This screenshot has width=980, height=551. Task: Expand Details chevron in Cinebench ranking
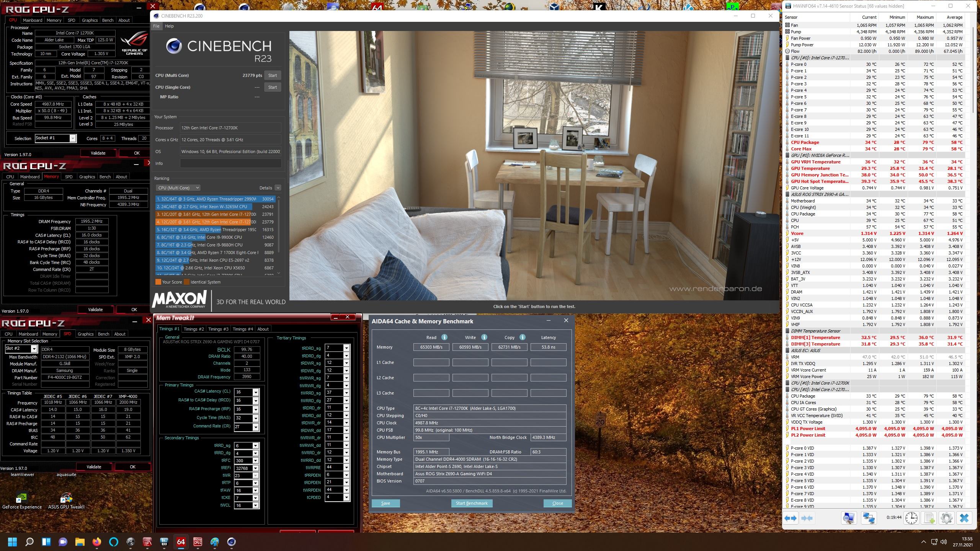(x=278, y=188)
